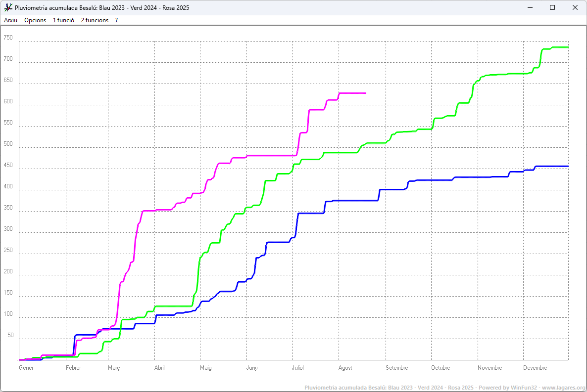587x392 pixels.
Task: Click the Maig x-axis label
Action: click(206, 368)
